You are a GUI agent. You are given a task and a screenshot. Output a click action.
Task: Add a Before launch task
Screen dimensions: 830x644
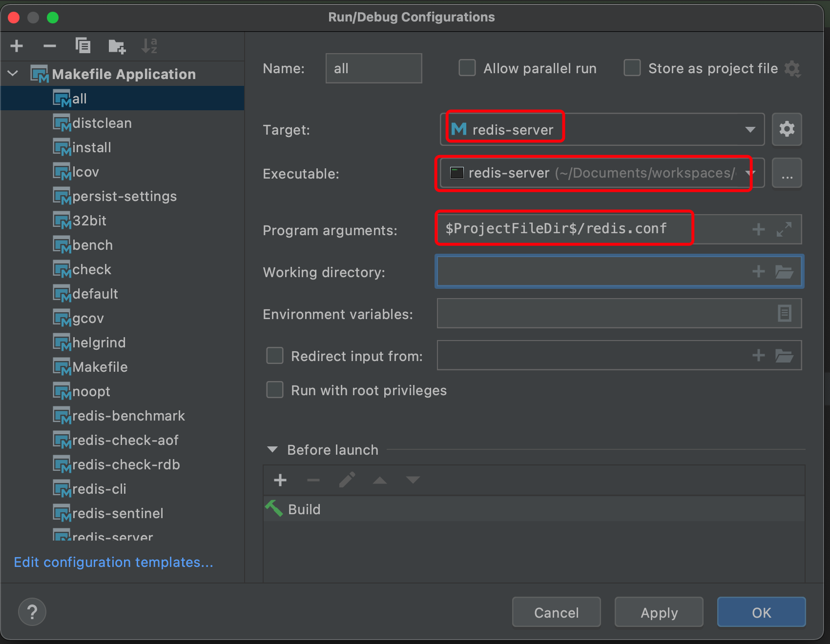click(280, 480)
